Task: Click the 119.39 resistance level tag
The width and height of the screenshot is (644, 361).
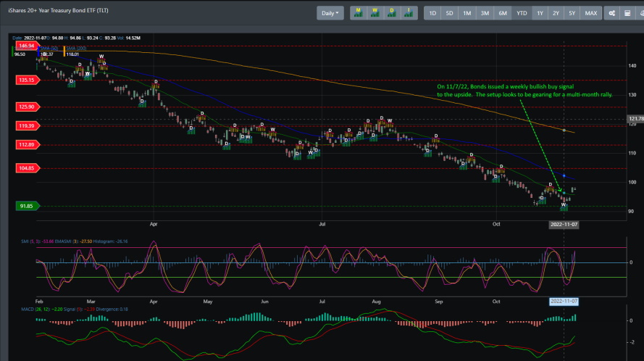Action: (x=28, y=125)
